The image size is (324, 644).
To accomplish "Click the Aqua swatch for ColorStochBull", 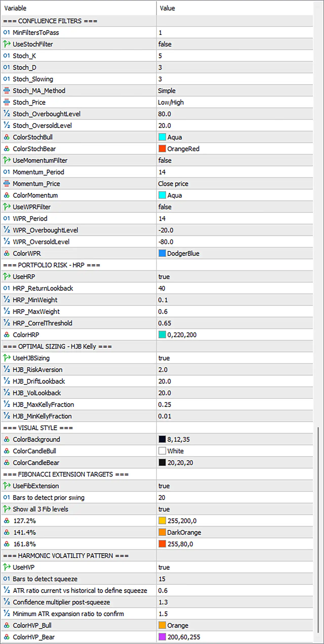I will 162,137.
